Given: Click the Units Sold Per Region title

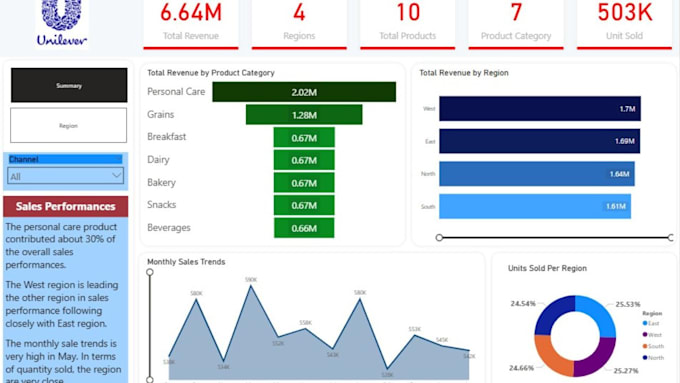Looking at the screenshot, I should [x=547, y=268].
